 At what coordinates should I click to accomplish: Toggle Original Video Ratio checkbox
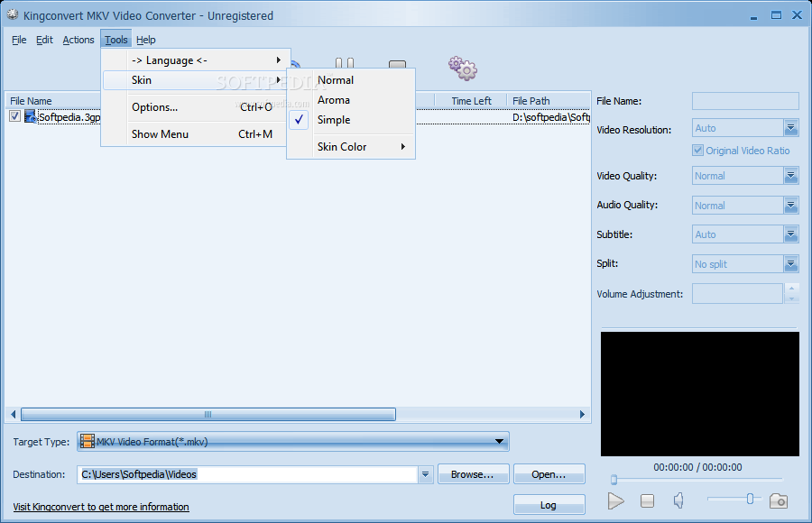[x=697, y=151]
